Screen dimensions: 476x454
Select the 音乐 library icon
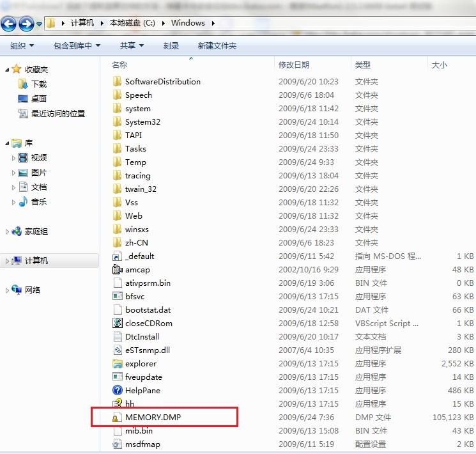pos(23,201)
